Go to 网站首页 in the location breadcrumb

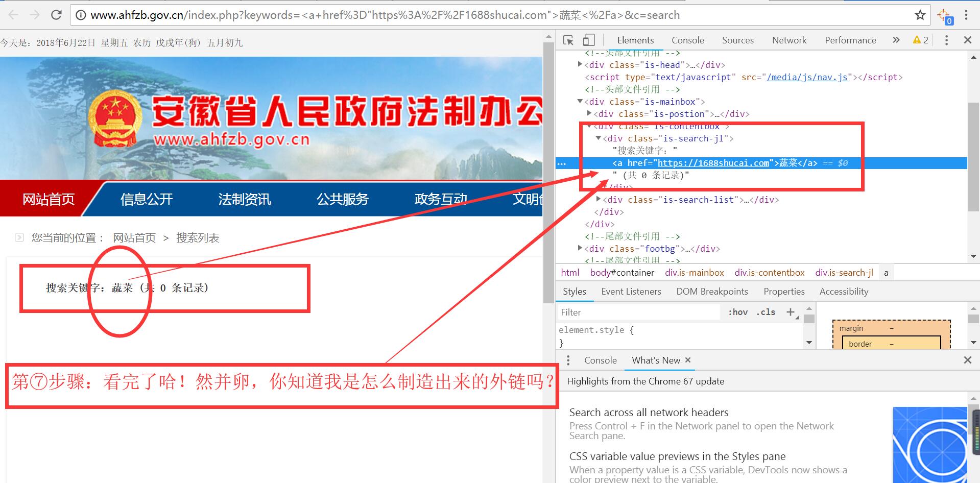click(x=134, y=238)
